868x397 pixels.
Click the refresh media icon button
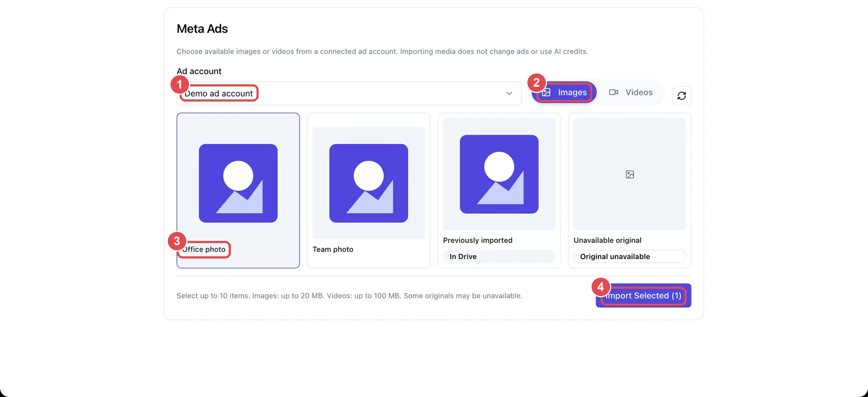point(681,95)
